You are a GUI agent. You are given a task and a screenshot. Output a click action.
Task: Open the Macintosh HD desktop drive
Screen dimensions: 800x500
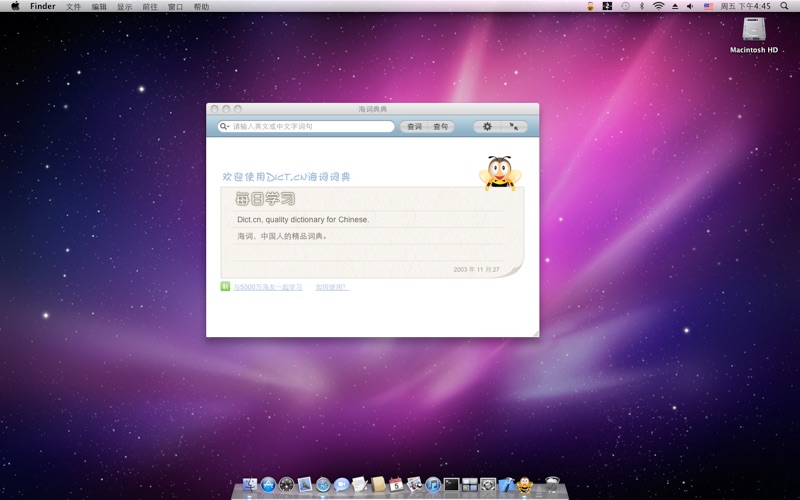pyautogui.click(x=753, y=33)
